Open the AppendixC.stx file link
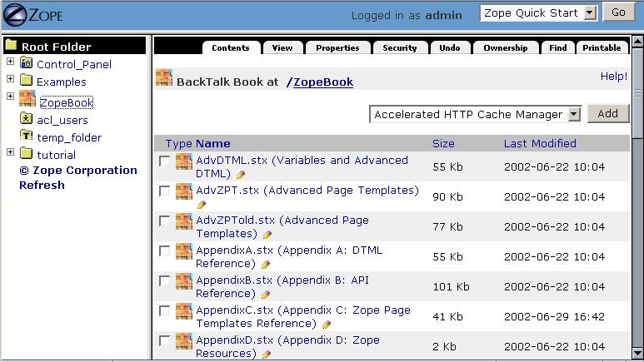This screenshot has width=644, height=362. point(303,316)
